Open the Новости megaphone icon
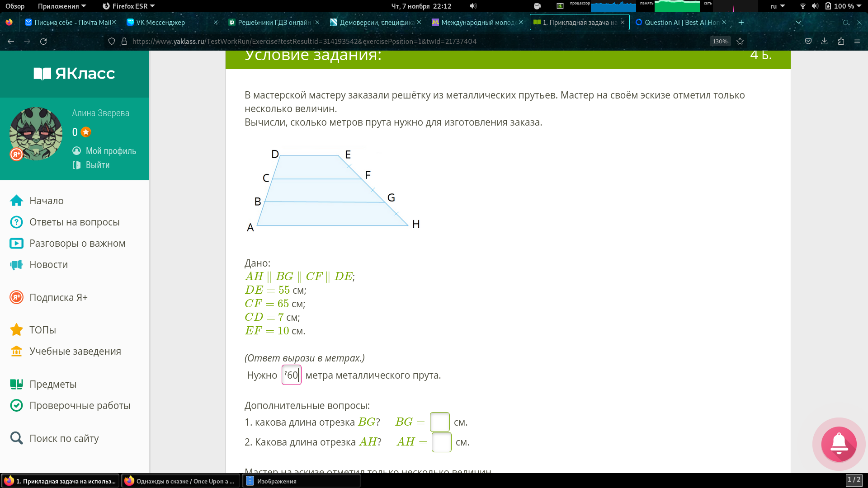 coord(17,264)
